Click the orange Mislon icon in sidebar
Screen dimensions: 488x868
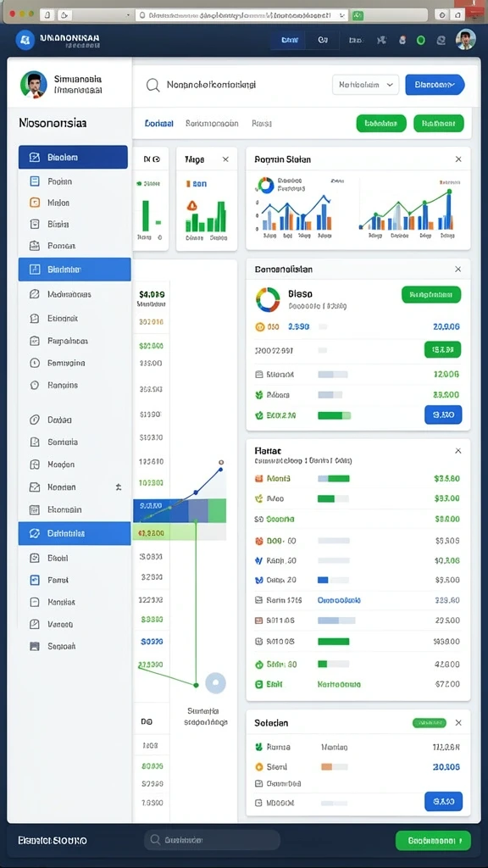(34, 203)
